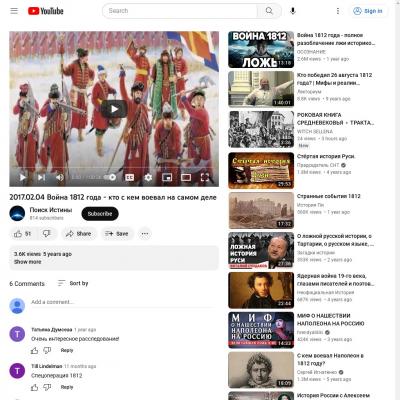Enter full screen mode
This screenshot has width=400, height=400.
tap(205, 177)
